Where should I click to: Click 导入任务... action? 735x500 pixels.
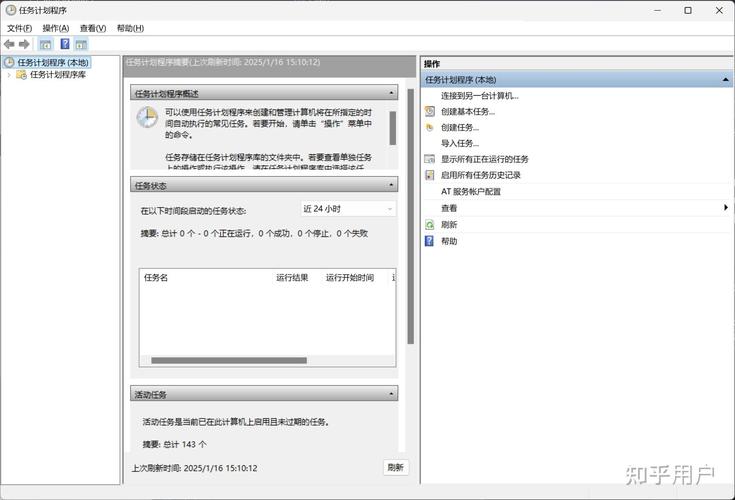[x=460, y=143]
